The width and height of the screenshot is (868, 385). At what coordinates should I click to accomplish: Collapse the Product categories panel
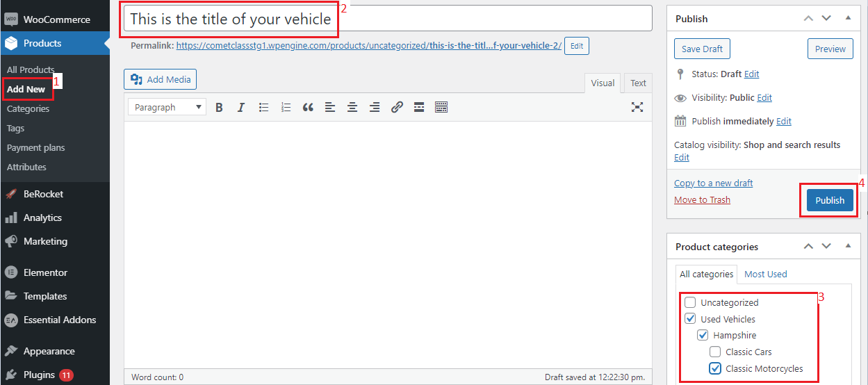[848, 247]
